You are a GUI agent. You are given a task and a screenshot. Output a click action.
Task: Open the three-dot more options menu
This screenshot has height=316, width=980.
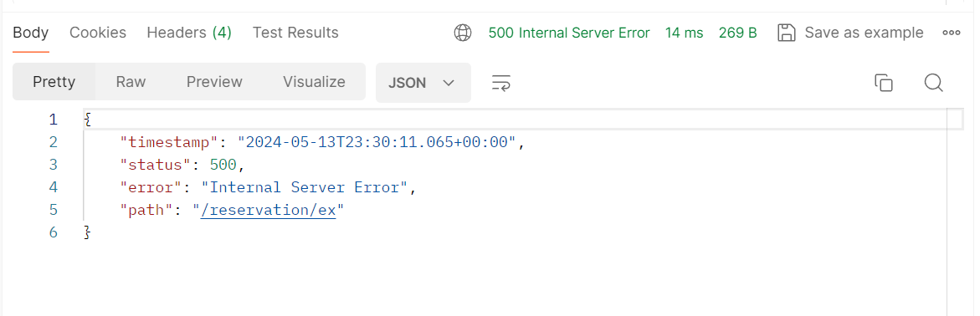(952, 33)
